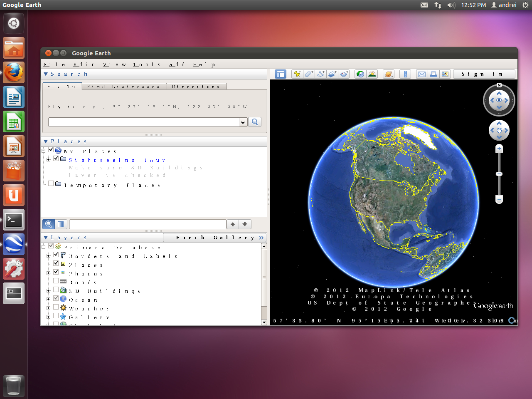Image resolution: width=532 pixels, height=399 pixels.
Task: Expand Borders and Labels tree node
Action: tap(49, 255)
